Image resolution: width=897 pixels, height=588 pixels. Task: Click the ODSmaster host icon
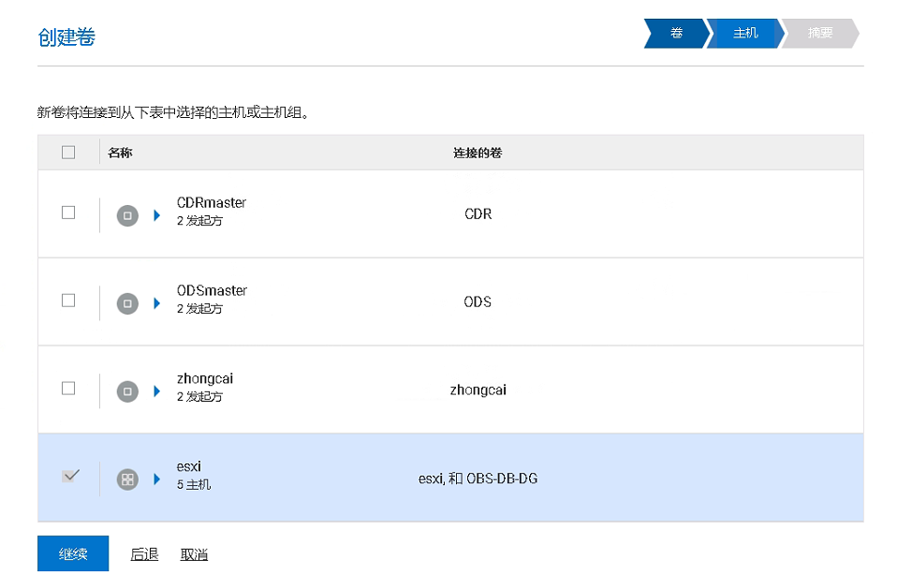click(127, 303)
